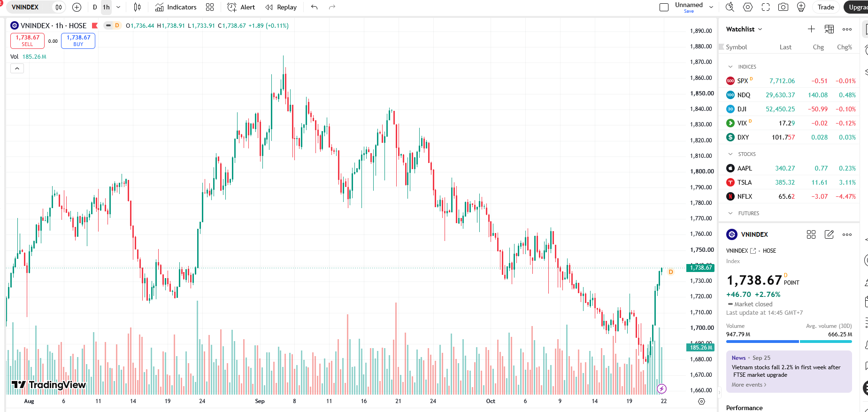Collapse the legend using the caret toggle

17,69
